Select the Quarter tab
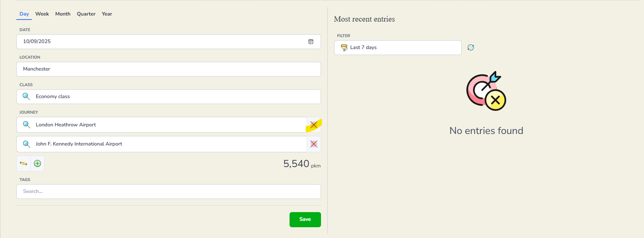 pyautogui.click(x=86, y=14)
